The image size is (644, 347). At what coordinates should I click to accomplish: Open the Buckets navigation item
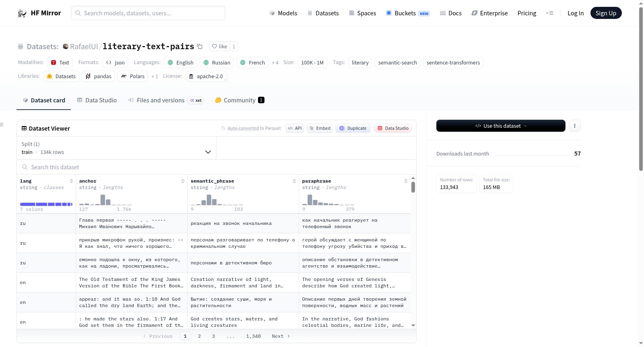(408, 13)
